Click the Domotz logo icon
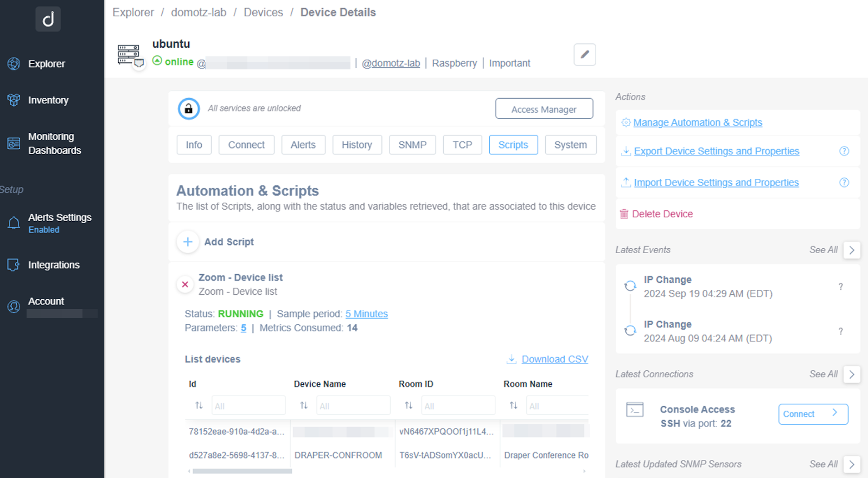 coord(48,20)
